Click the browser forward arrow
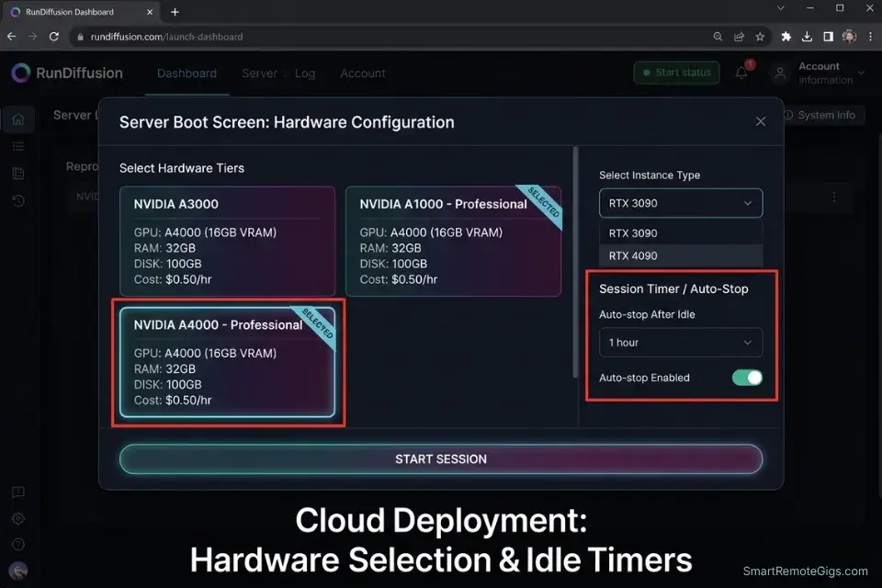 (x=33, y=37)
